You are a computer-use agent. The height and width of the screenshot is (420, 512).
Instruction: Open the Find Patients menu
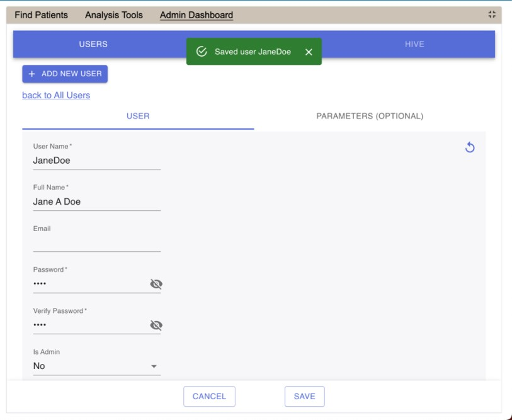[x=41, y=15]
